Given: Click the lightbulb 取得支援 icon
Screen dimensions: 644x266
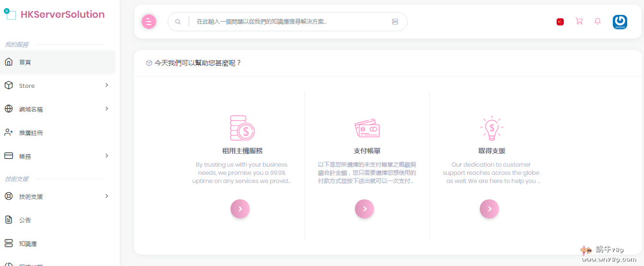Looking at the screenshot, I should (x=491, y=128).
